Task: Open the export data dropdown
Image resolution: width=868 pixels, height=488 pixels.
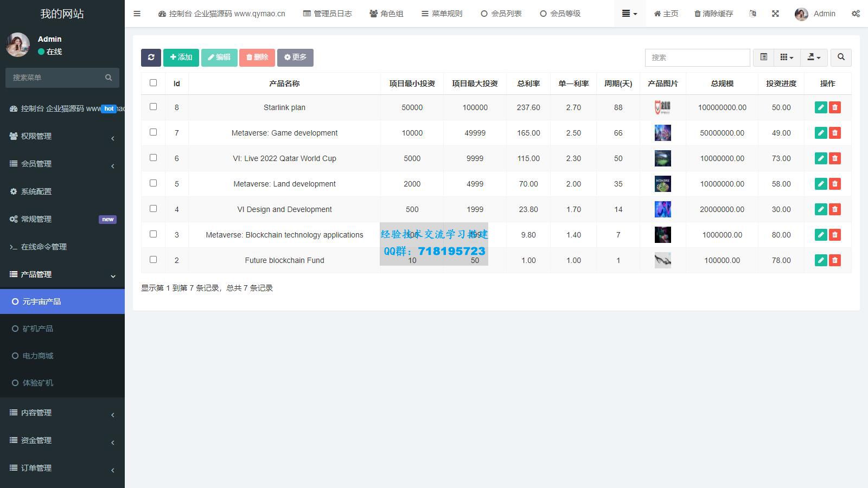Action: 814,57
